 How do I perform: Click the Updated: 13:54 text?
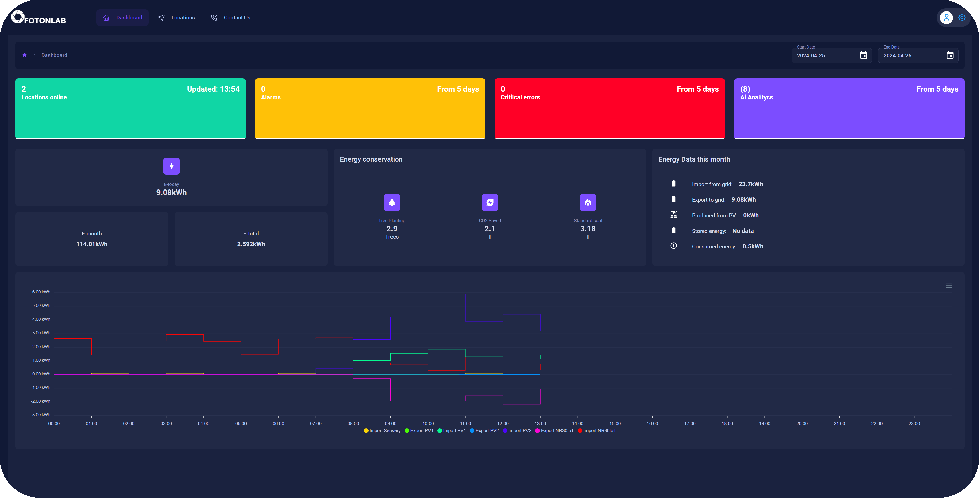coord(213,89)
